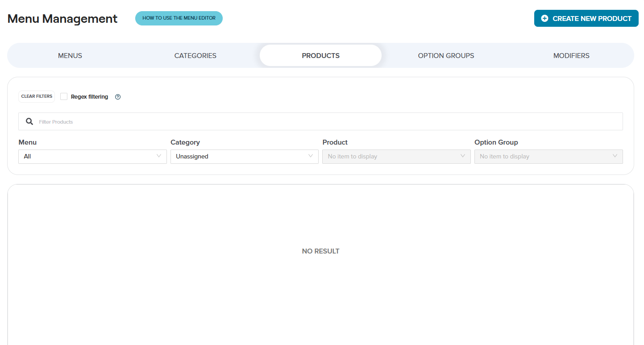
Task: Click the Create New Product button
Action: (x=586, y=18)
